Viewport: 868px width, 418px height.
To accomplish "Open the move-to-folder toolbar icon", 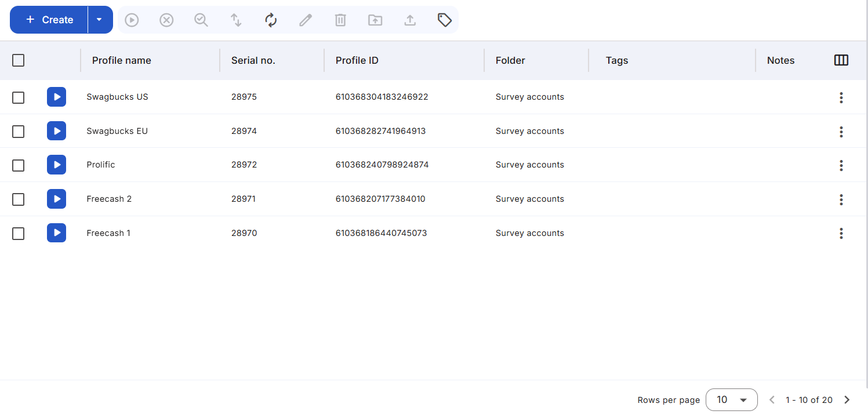I will click(x=375, y=20).
